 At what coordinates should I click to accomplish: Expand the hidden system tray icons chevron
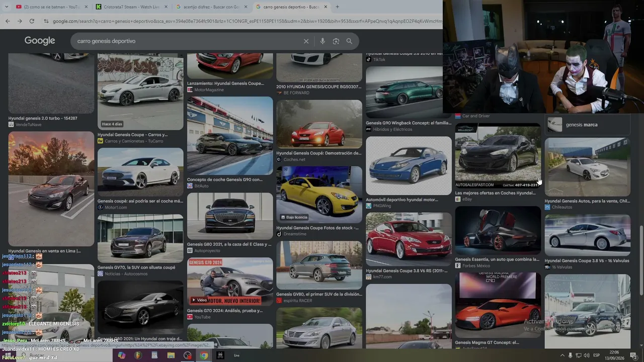(x=562, y=355)
